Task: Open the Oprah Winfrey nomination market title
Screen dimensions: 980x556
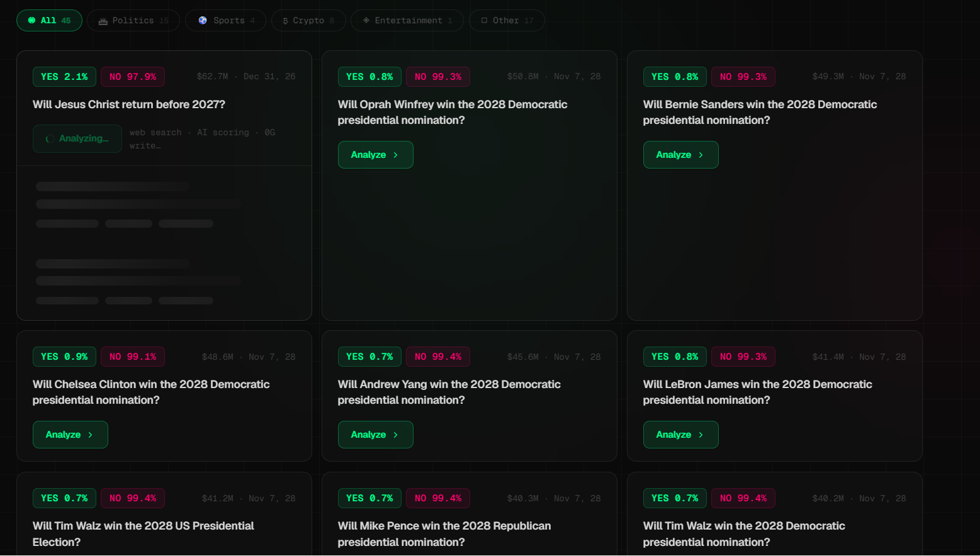Action: tap(453, 112)
